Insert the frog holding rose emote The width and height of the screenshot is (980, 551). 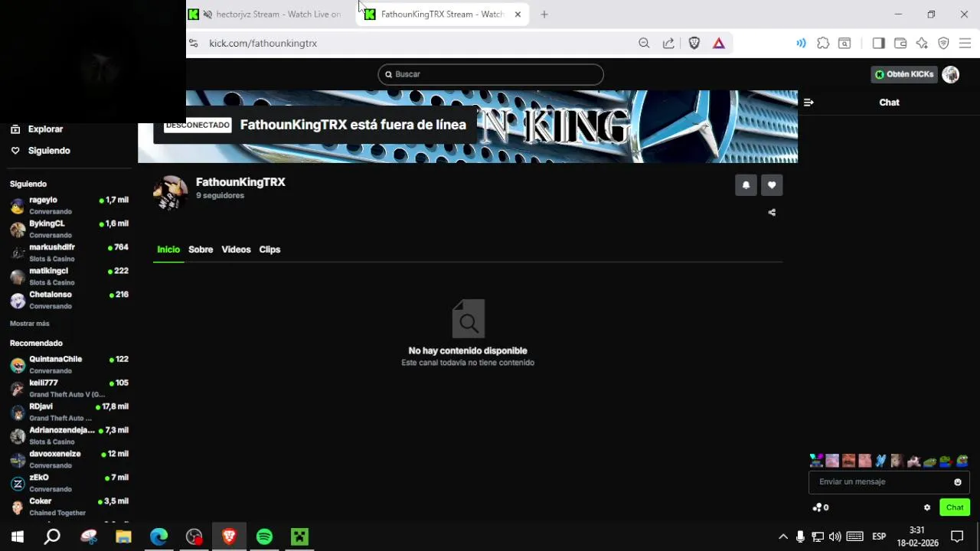tap(946, 461)
